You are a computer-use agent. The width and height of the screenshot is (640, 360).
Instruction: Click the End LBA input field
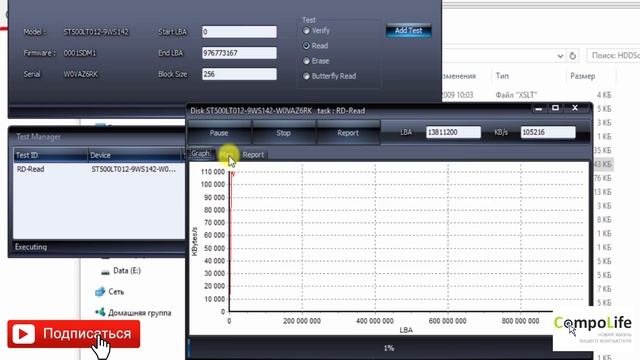coord(239,53)
